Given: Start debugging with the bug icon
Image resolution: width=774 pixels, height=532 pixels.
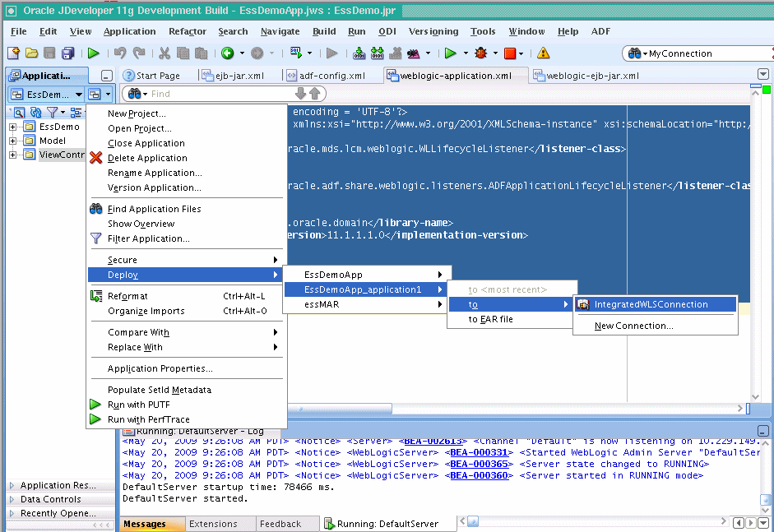Looking at the screenshot, I should pyautogui.click(x=481, y=53).
